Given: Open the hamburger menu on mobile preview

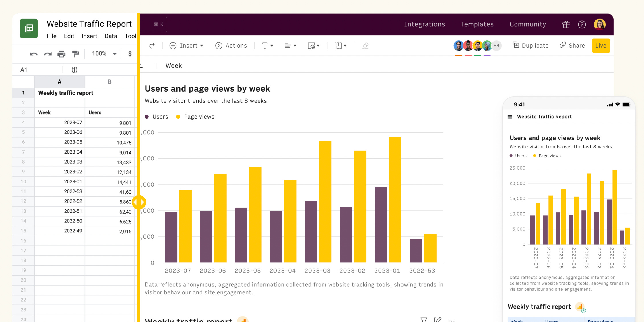Looking at the screenshot, I should point(510,117).
